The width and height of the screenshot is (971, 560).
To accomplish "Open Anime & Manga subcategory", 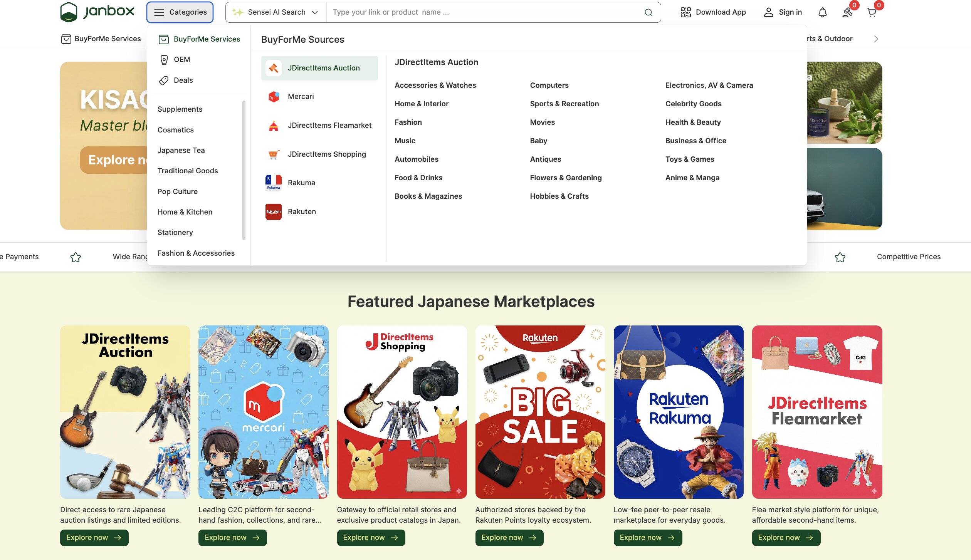I will (692, 178).
